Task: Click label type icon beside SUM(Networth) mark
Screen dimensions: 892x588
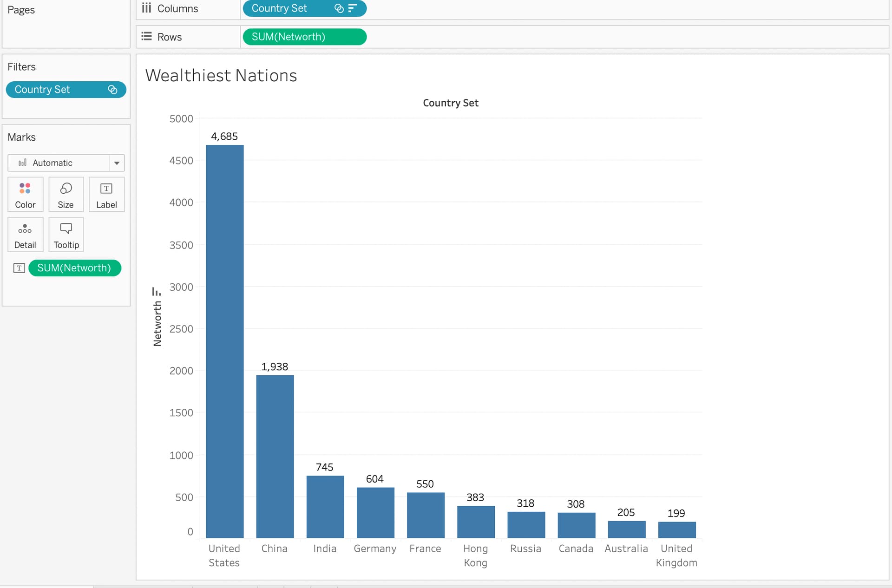Action: click(x=19, y=268)
